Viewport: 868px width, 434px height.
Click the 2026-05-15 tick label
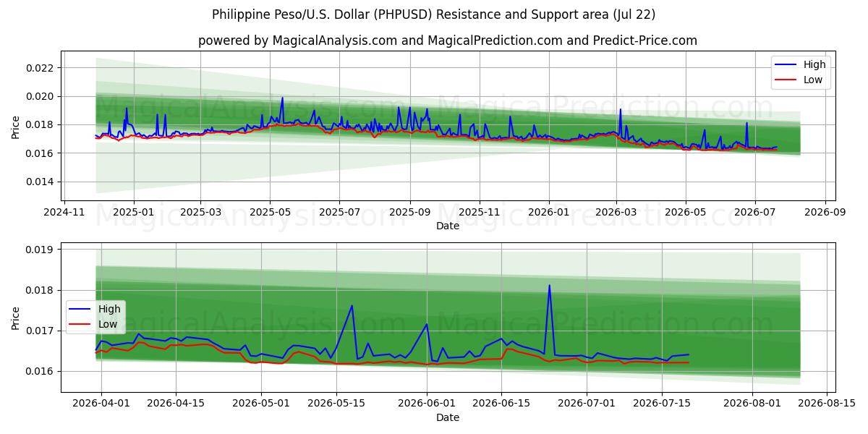(x=337, y=404)
